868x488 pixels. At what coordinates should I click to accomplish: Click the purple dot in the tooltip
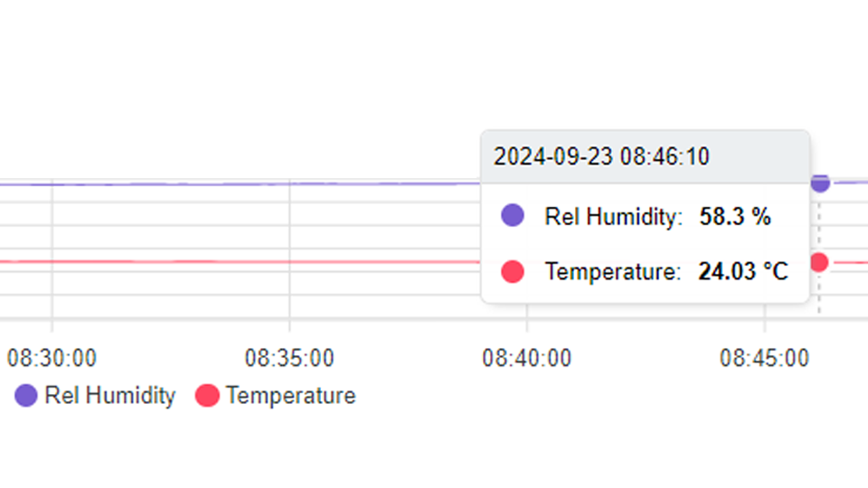[x=513, y=215]
